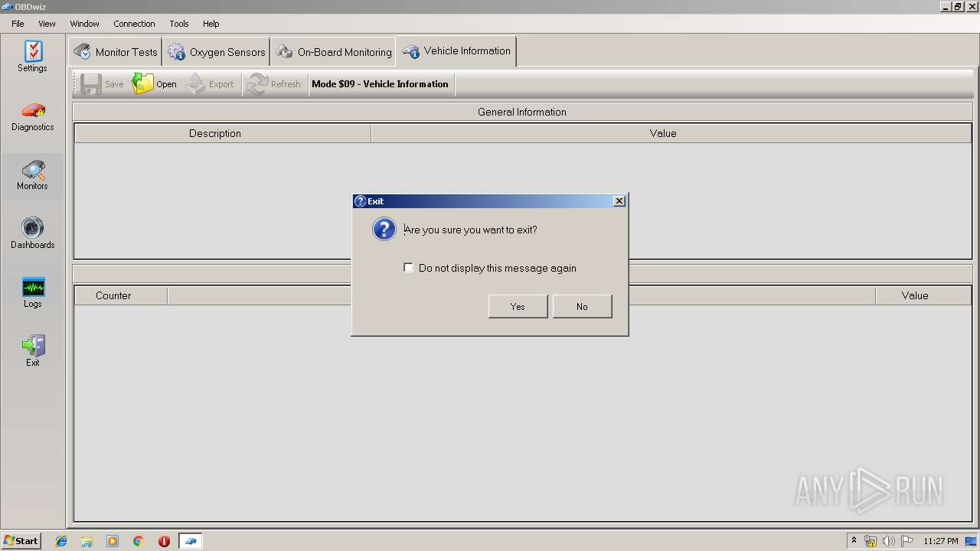Image resolution: width=980 pixels, height=551 pixels.
Task: Open the File menu
Action: pyautogui.click(x=18, y=24)
